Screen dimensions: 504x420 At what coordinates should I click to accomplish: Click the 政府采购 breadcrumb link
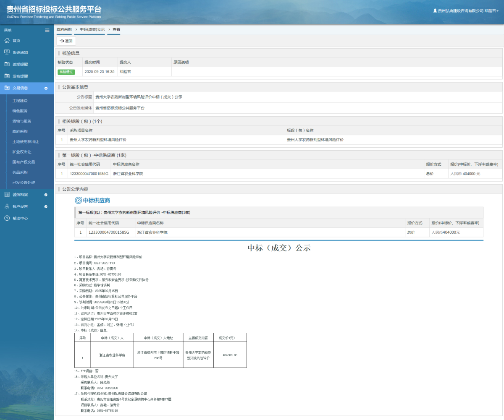click(64, 30)
